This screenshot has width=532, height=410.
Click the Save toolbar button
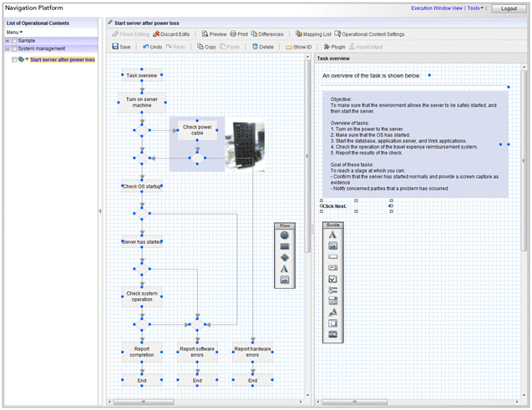122,47
